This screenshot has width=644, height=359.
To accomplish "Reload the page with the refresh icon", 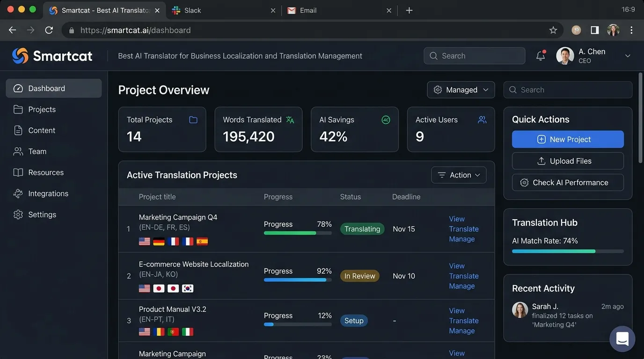I will pyautogui.click(x=49, y=30).
